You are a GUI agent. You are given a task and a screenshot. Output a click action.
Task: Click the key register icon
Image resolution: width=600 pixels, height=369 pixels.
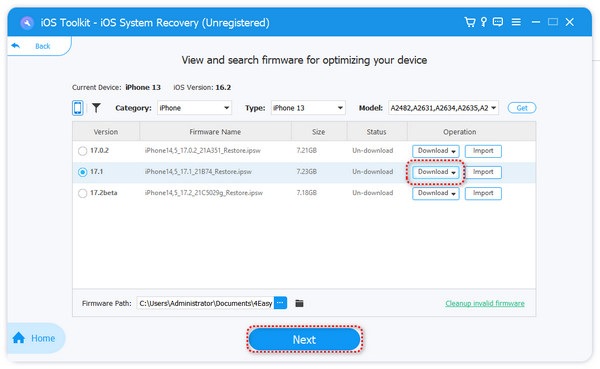pos(484,22)
